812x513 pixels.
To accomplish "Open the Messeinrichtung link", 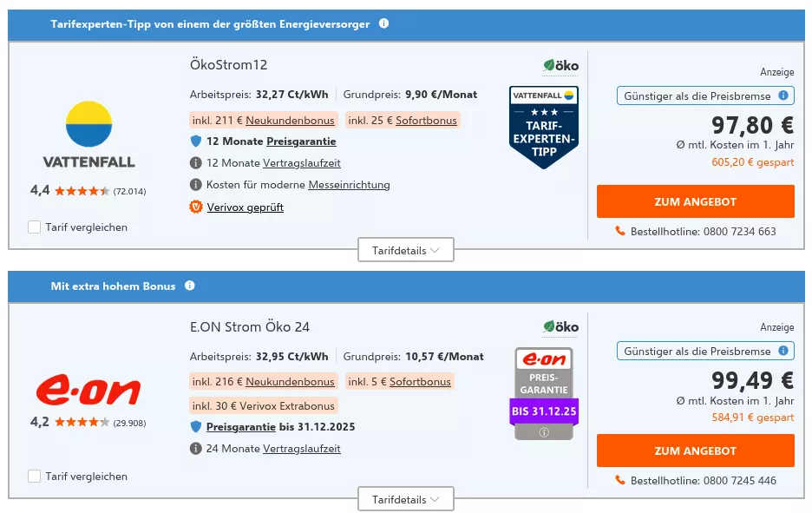I will coord(349,185).
